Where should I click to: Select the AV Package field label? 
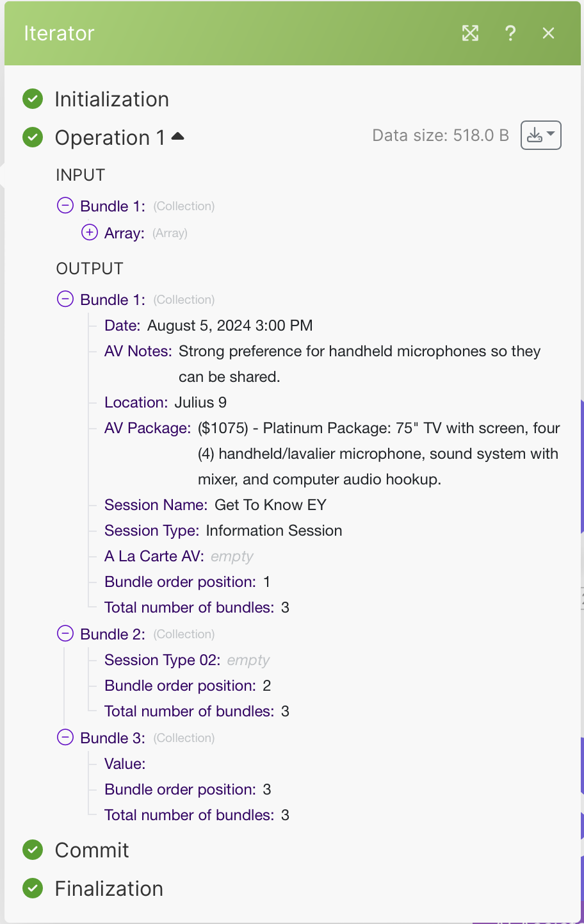[147, 428]
